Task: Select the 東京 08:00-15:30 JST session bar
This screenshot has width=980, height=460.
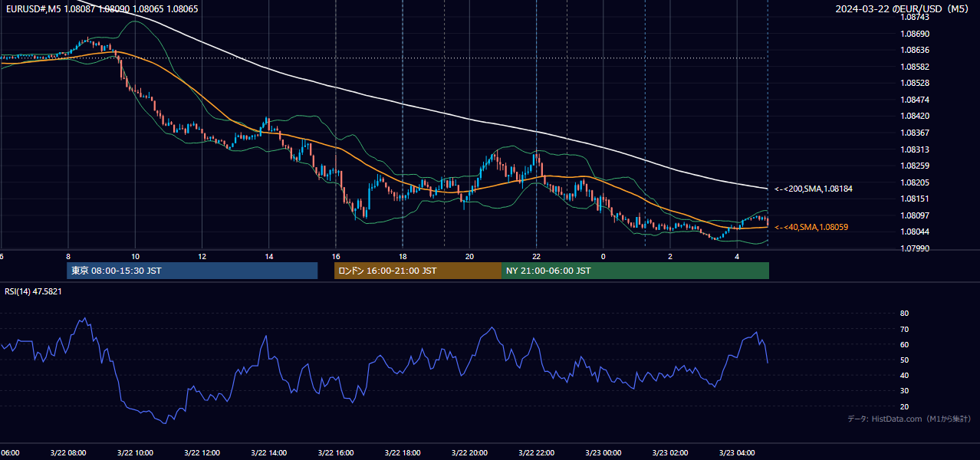Action: (192, 271)
